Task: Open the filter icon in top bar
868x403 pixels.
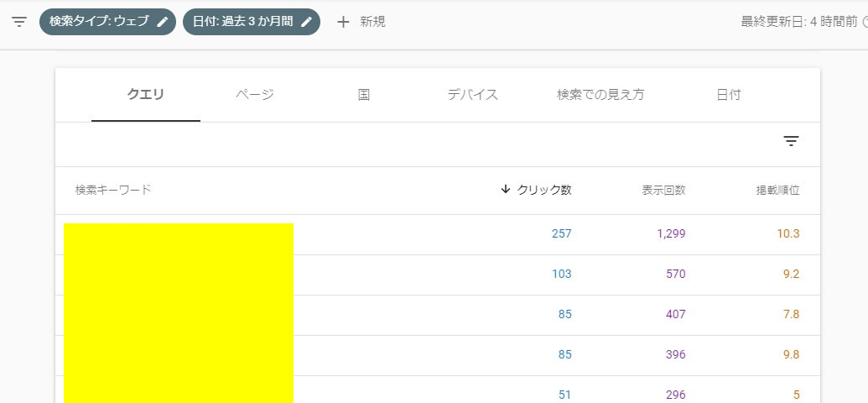Action: point(19,22)
